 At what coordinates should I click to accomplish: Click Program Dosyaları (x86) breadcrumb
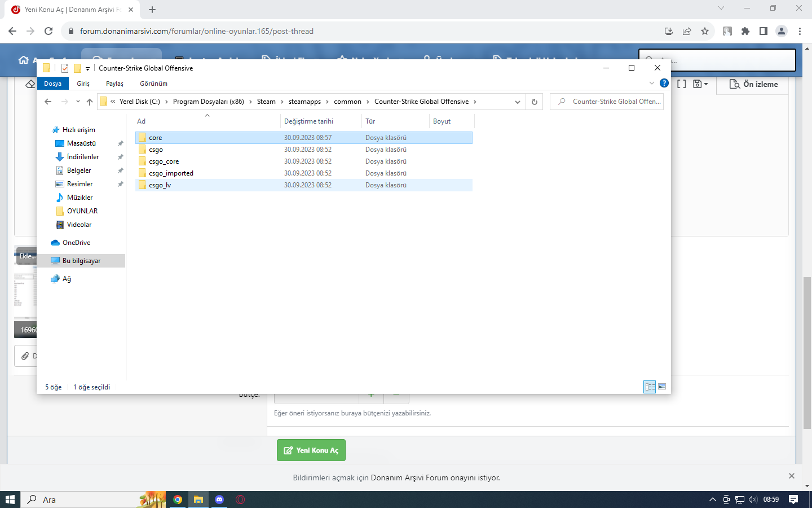[209, 102]
